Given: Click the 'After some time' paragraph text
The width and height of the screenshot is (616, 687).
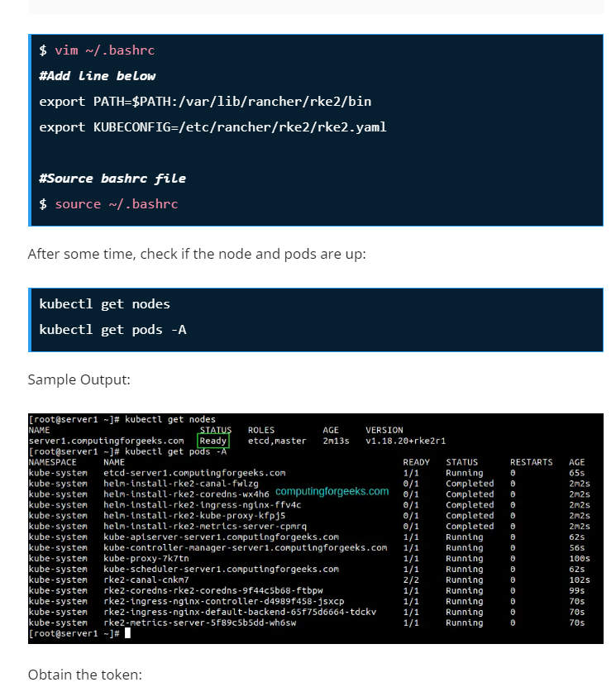Looking at the screenshot, I should pyautogui.click(x=196, y=254).
